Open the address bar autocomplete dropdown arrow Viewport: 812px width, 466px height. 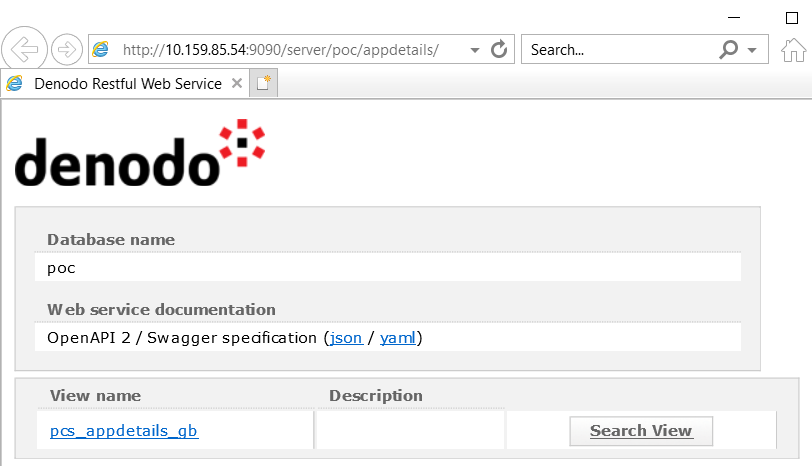pyautogui.click(x=474, y=50)
